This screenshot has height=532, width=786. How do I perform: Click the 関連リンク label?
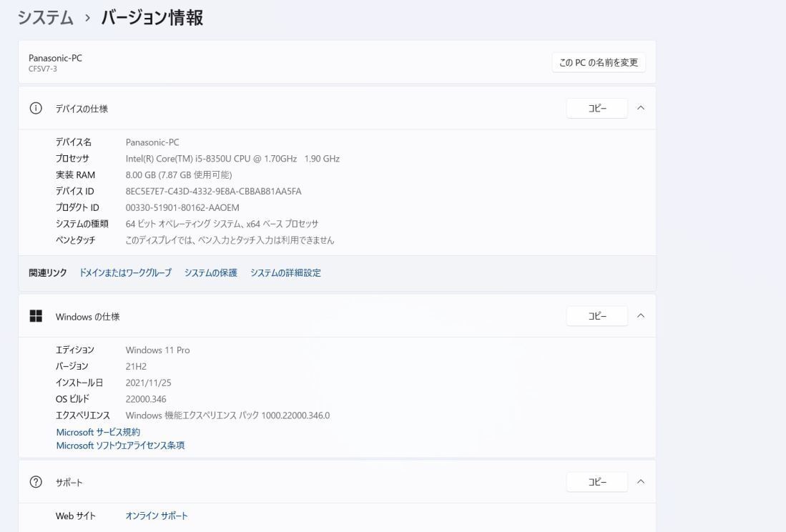(48, 273)
